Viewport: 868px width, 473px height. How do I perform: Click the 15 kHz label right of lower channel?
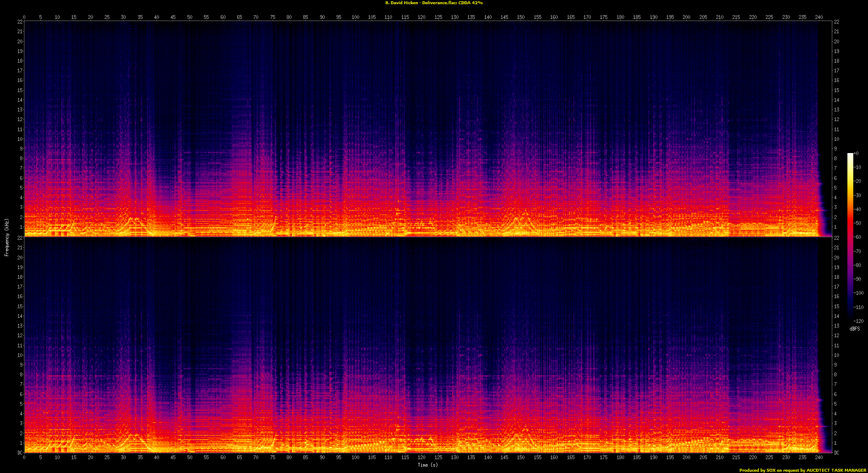tap(836, 307)
